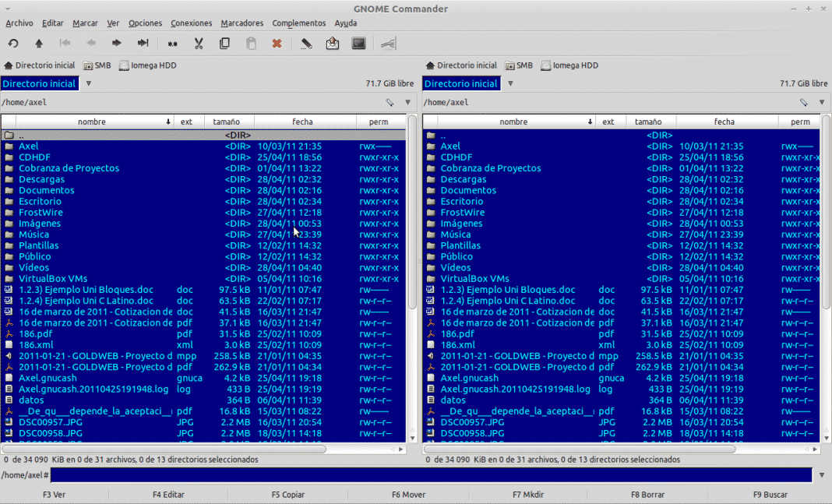Screen dimensions: 832x504
Task: Open the Opciones menu
Action: point(145,23)
